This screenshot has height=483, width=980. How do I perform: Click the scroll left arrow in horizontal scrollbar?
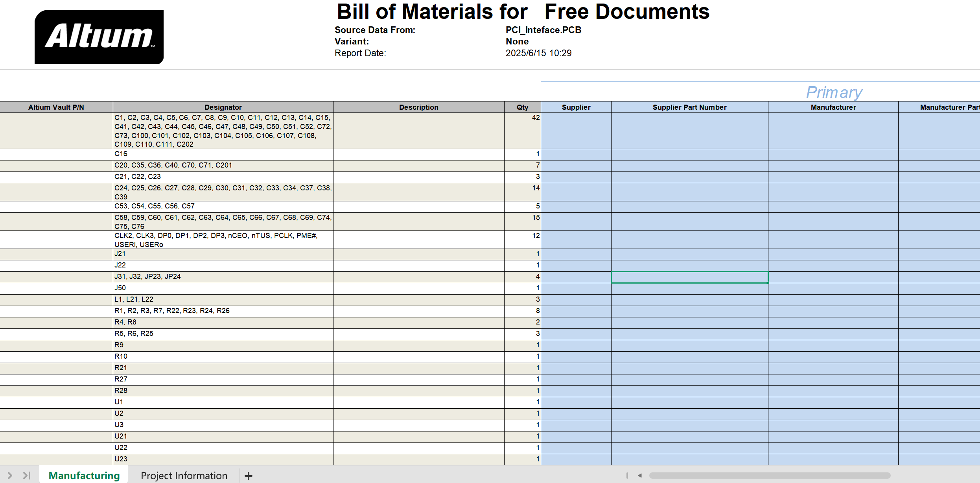(640, 476)
